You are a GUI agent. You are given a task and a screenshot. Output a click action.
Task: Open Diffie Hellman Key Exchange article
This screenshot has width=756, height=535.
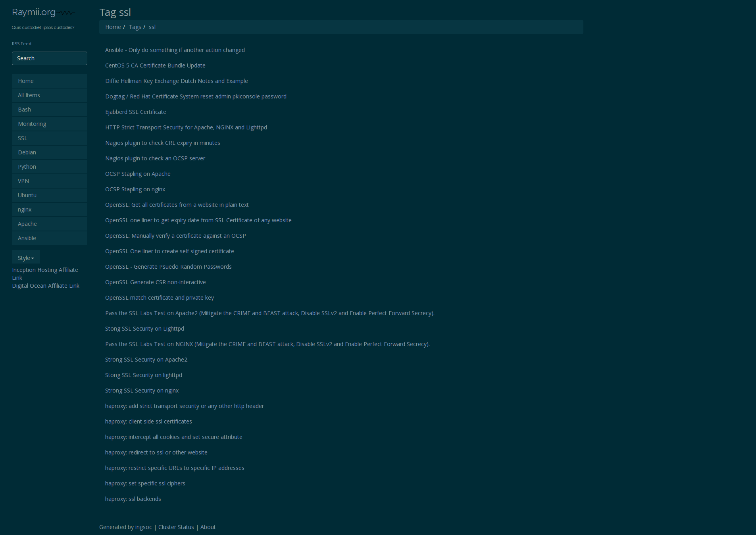177,81
